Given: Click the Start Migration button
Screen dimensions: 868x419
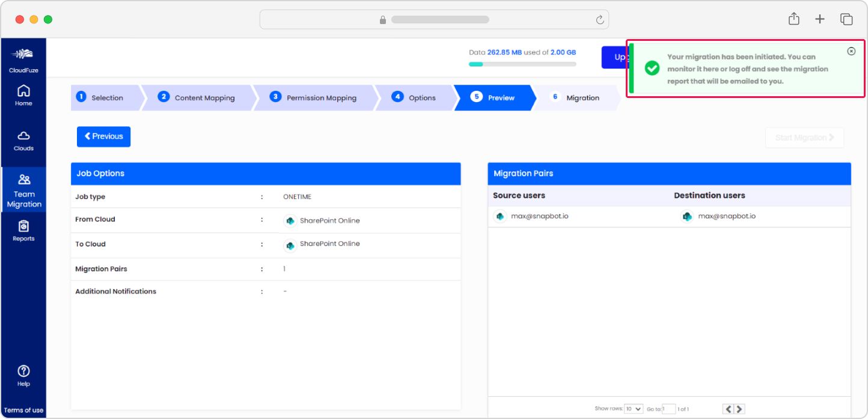Looking at the screenshot, I should tap(804, 138).
